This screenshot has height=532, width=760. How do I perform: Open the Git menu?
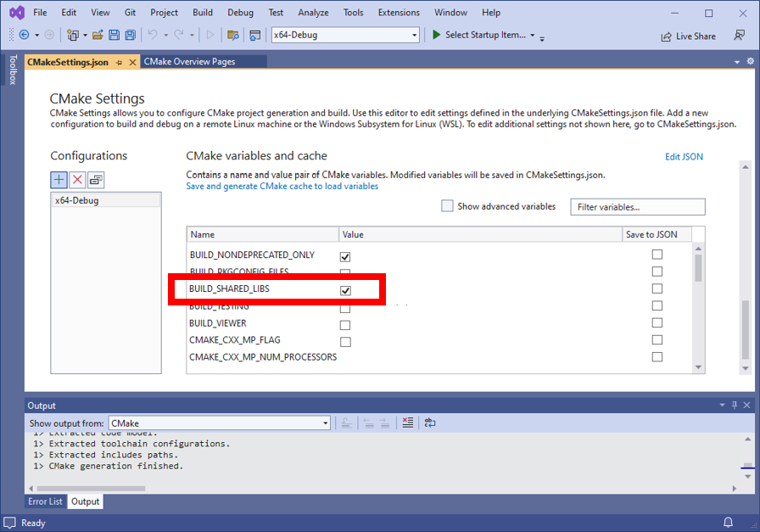130,13
